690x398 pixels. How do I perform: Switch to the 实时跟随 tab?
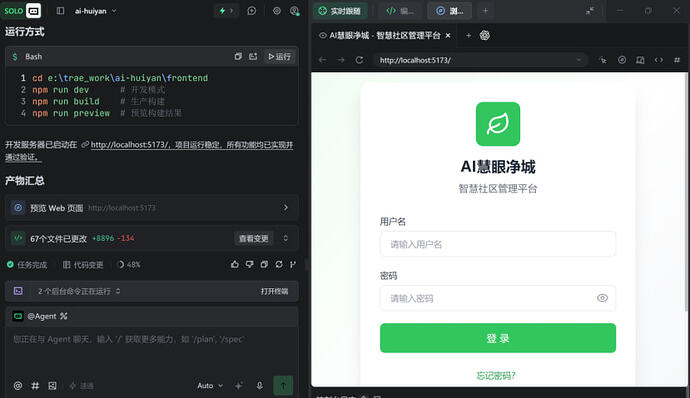[x=340, y=11]
